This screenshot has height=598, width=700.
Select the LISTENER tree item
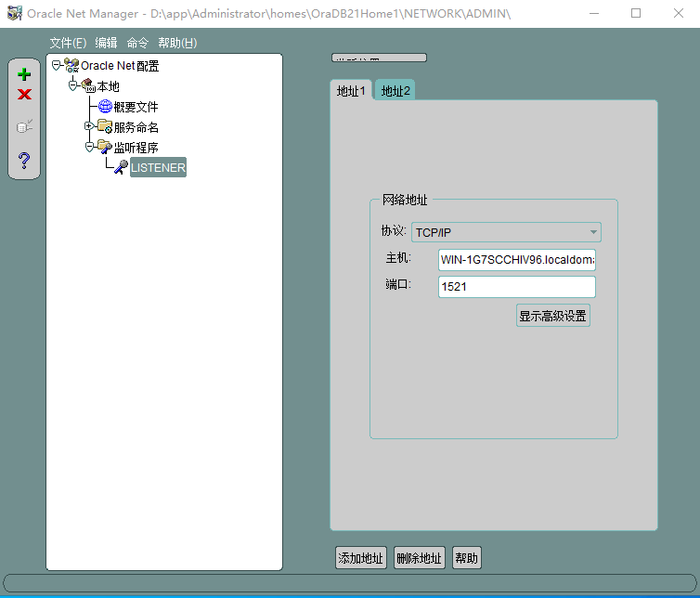pyautogui.click(x=158, y=167)
